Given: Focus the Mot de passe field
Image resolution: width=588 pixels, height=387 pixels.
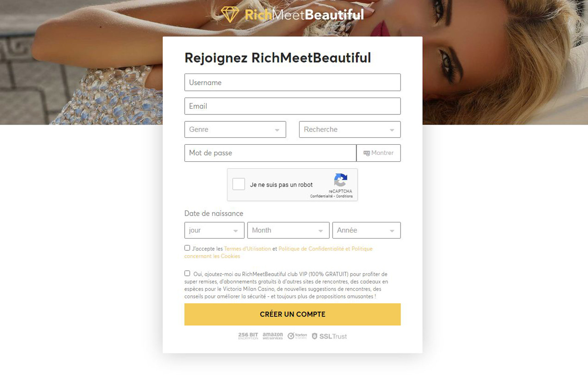Looking at the screenshot, I should (270, 153).
